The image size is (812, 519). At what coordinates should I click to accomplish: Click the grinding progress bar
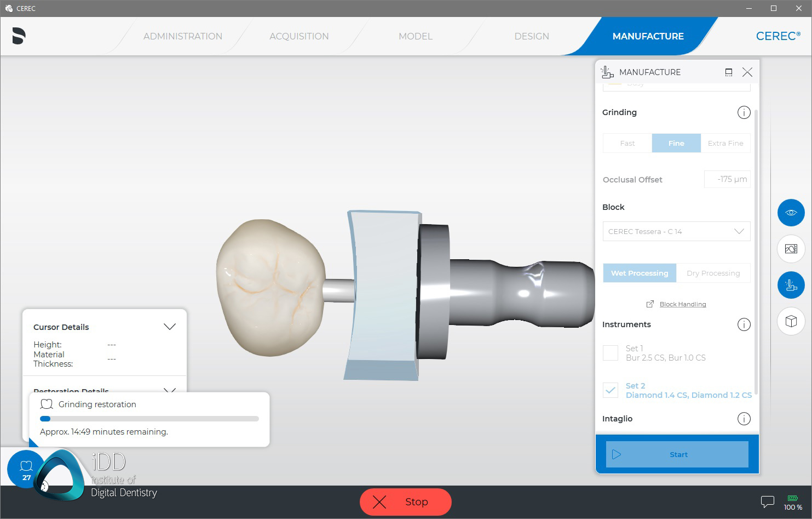pos(149,419)
